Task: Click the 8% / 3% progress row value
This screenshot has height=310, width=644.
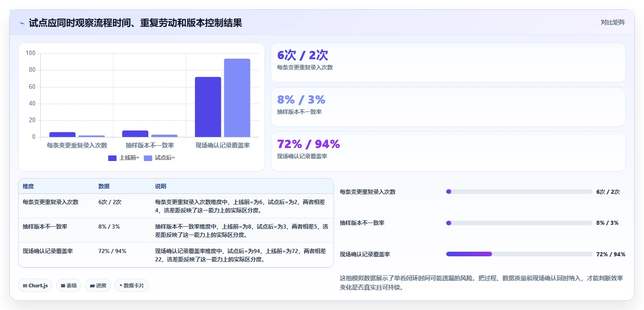Action: pyautogui.click(x=607, y=223)
